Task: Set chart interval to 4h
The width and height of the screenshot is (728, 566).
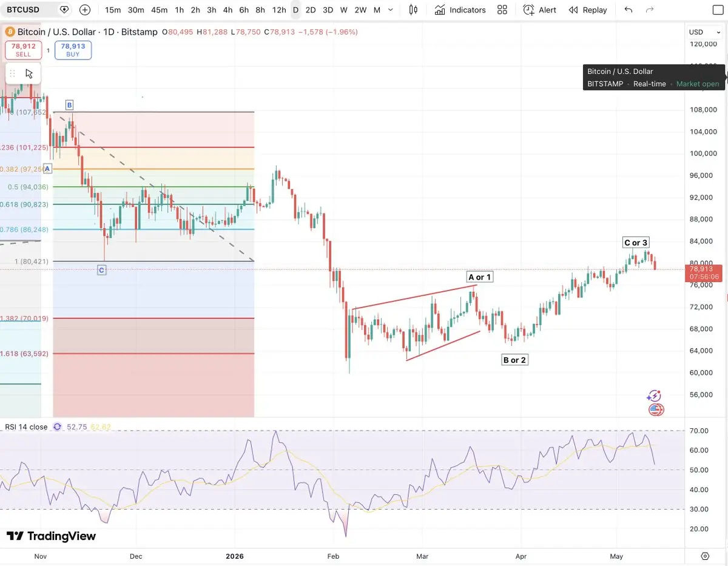Action: pyautogui.click(x=227, y=10)
